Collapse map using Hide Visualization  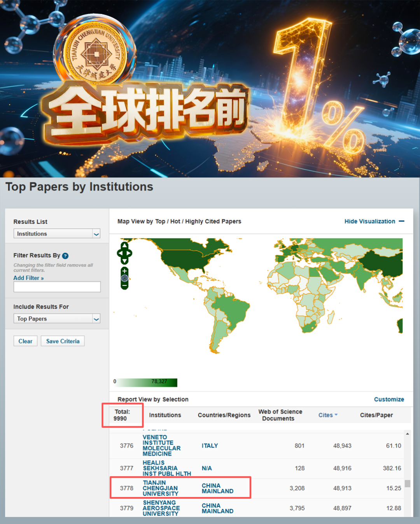click(374, 221)
